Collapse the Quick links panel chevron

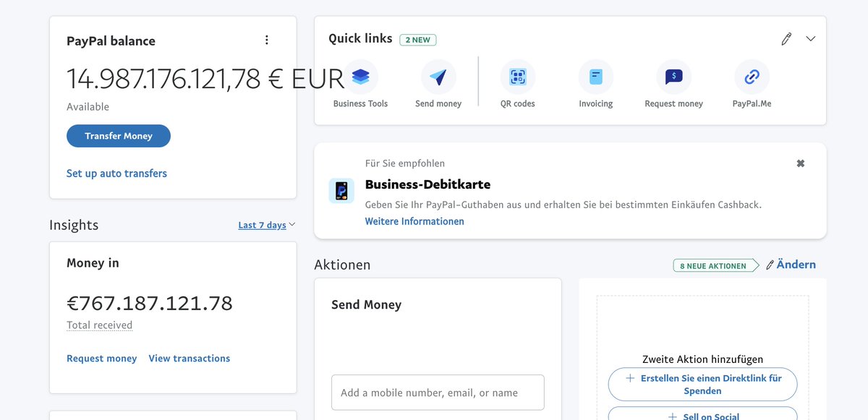811,39
